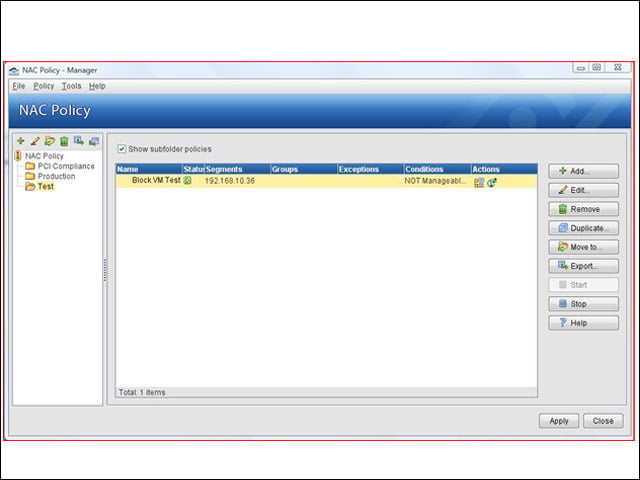Select the PCI Compliance folder label
640x480 pixels.
[x=66, y=166]
